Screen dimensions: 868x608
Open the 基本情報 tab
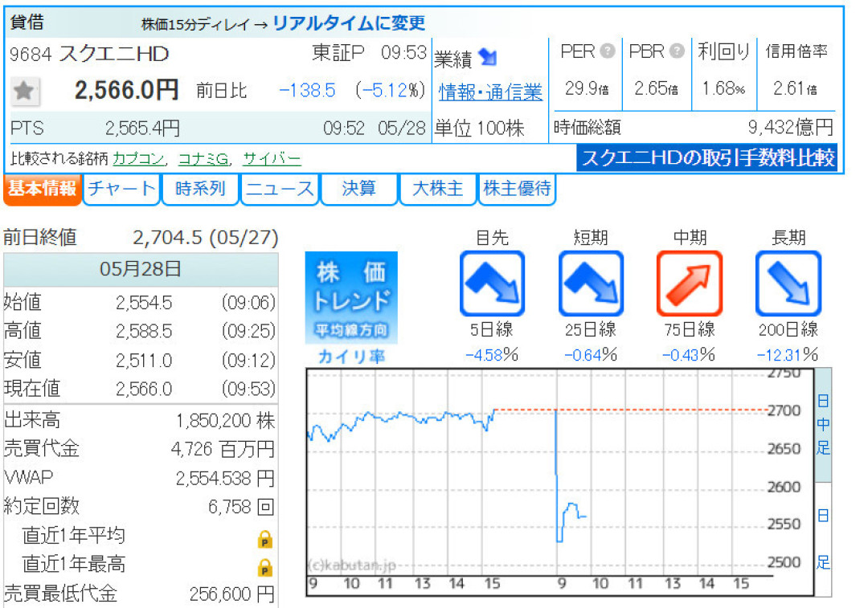pos(42,190)
